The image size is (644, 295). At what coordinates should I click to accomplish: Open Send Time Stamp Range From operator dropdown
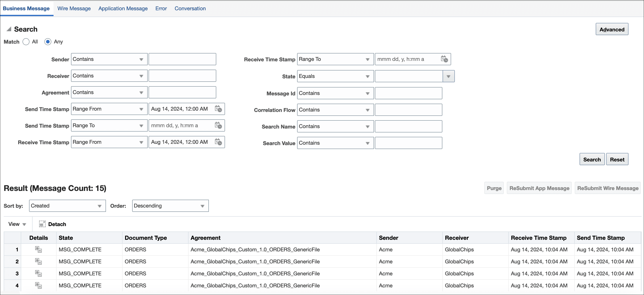coord(109,109)
